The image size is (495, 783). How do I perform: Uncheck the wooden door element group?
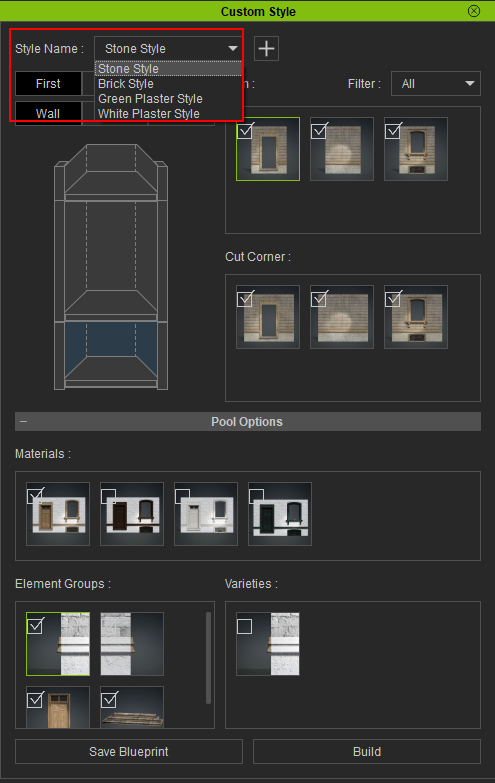tap(35, 700)
